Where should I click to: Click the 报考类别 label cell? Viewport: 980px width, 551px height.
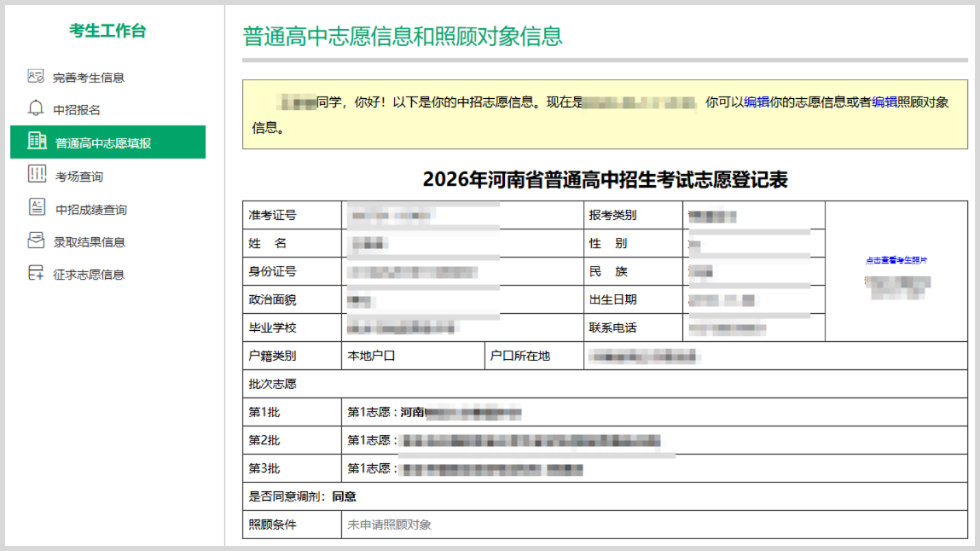(x=633, y=215)
